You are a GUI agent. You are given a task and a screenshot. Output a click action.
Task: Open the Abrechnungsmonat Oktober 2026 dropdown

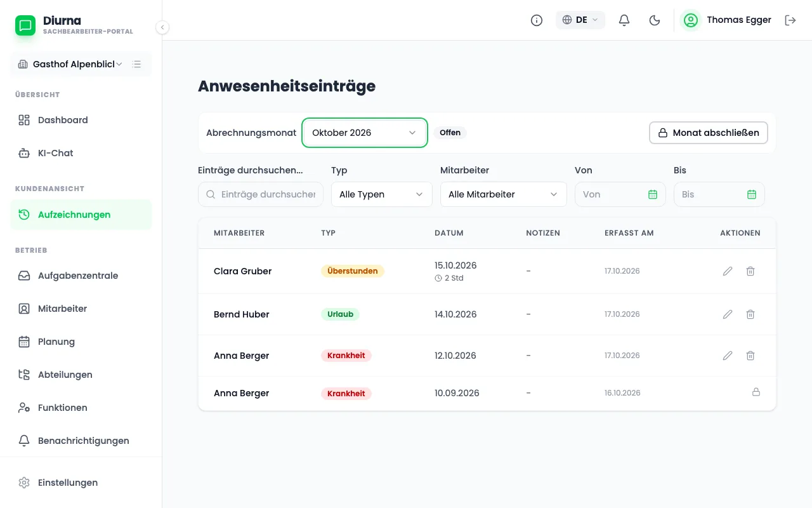point(364,133)
